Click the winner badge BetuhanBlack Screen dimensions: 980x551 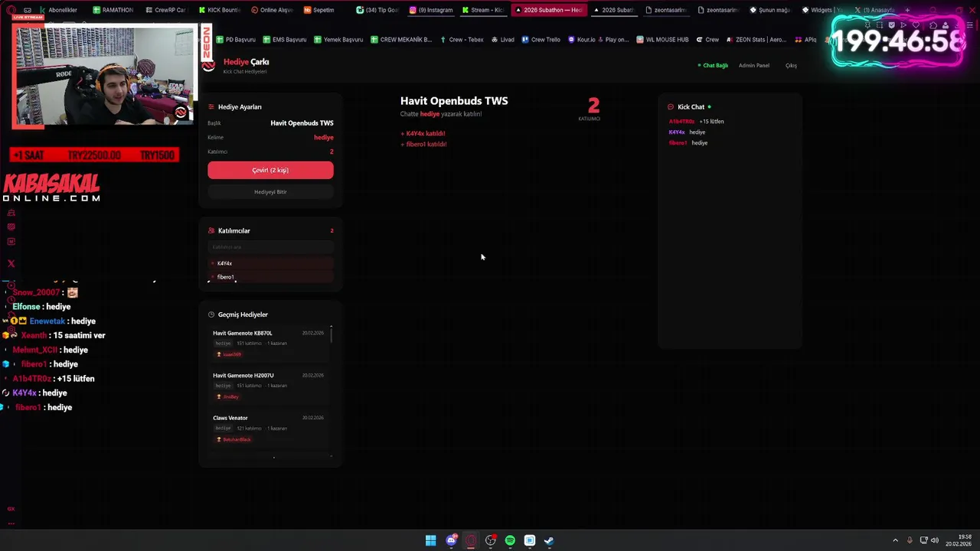coord(234,439)
